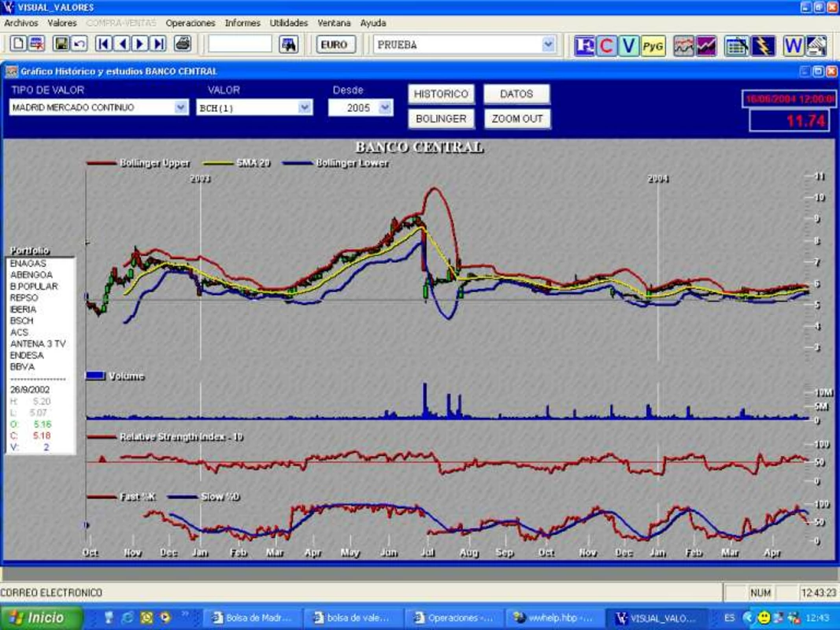Click the save floppy disk icon
This screenshot has width=840, height=630.
pyautogui.click(x=61, y=44)
